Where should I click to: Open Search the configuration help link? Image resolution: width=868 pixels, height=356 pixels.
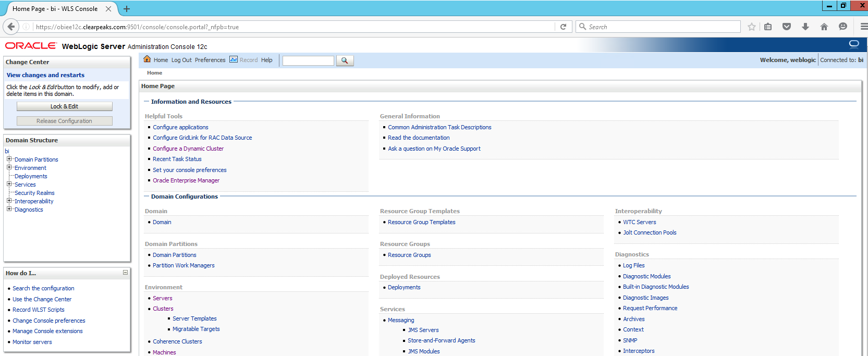click(x=43, y=288)
